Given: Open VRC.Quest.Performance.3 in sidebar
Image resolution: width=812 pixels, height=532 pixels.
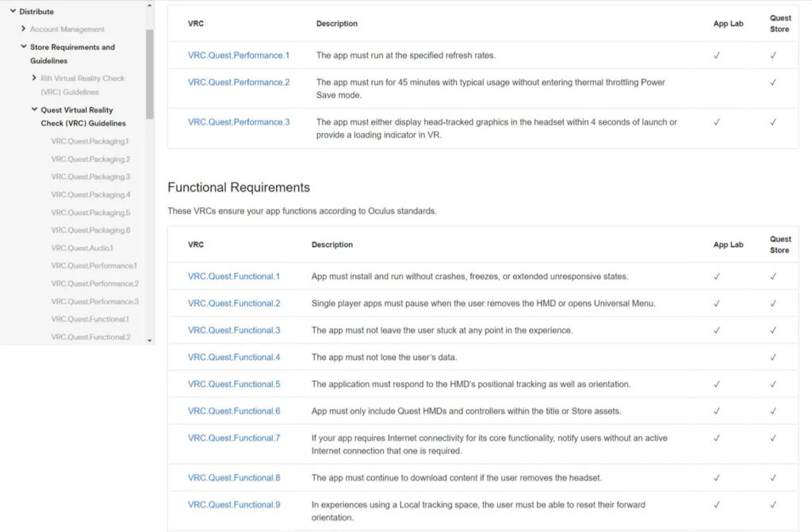Looking at the screenshot, I should 95,301.
